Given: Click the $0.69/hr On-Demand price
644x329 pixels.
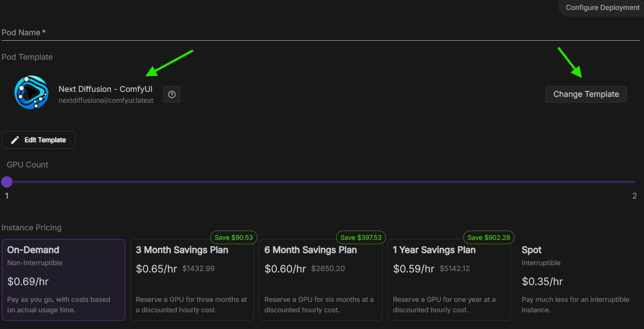Looking at the screenshot, I should point(28,281).
